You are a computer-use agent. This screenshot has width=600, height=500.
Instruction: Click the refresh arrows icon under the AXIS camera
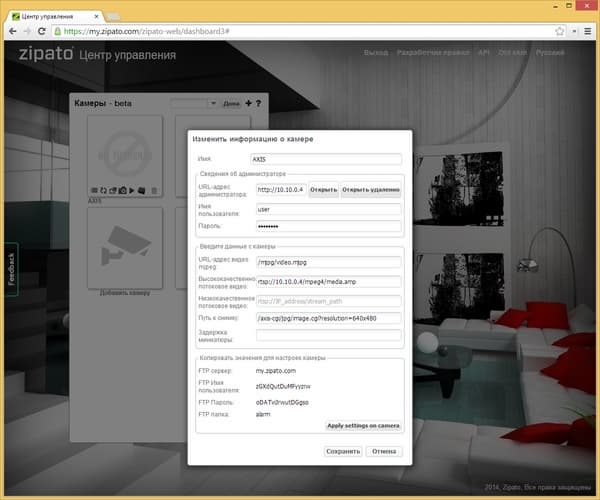104,190
